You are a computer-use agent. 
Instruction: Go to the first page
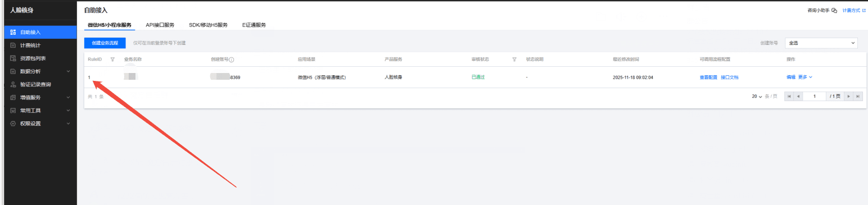point(790,97)
